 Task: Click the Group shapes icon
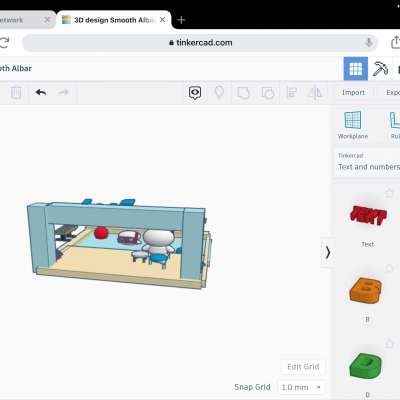[x=243, y=93]
